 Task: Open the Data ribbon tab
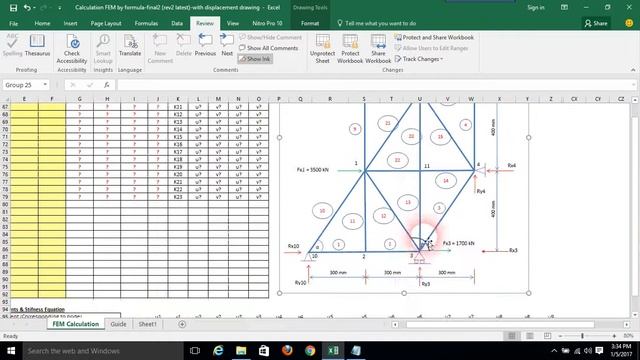177,23
